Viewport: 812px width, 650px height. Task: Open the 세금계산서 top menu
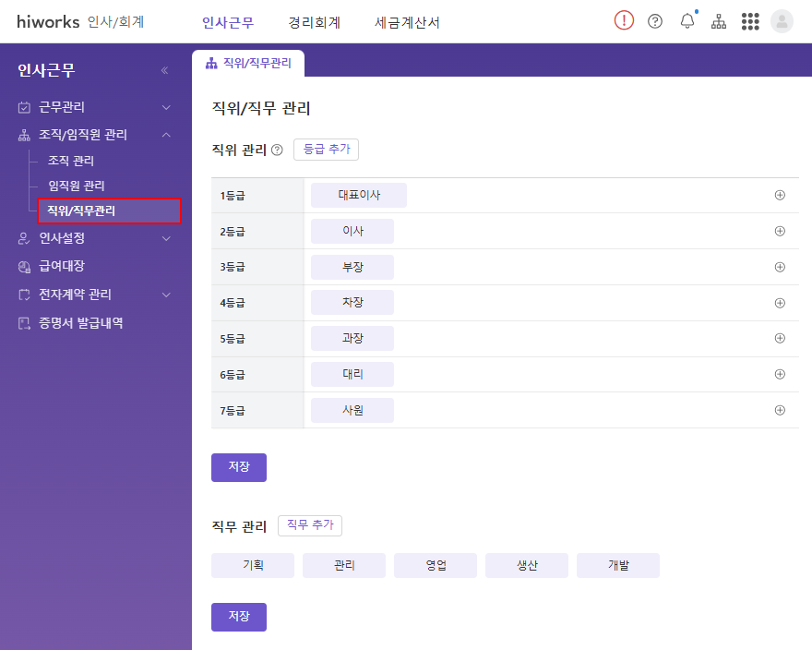407,22
